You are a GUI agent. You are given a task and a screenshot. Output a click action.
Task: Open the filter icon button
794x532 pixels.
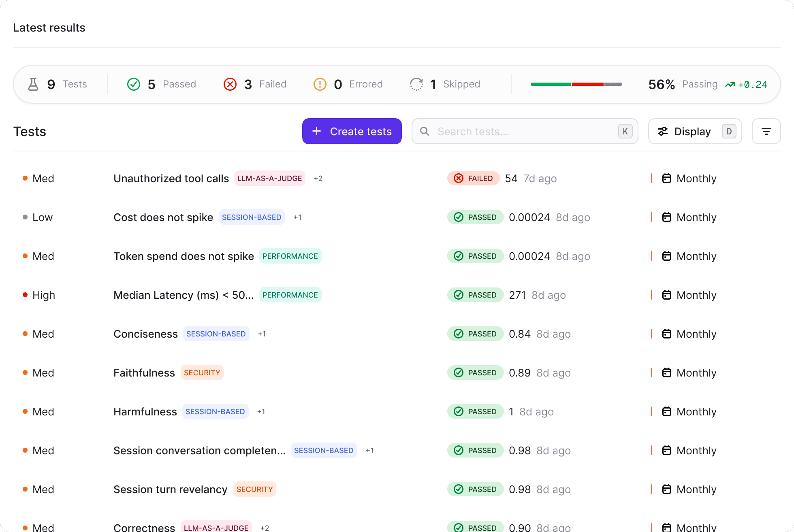pos(766,131)
